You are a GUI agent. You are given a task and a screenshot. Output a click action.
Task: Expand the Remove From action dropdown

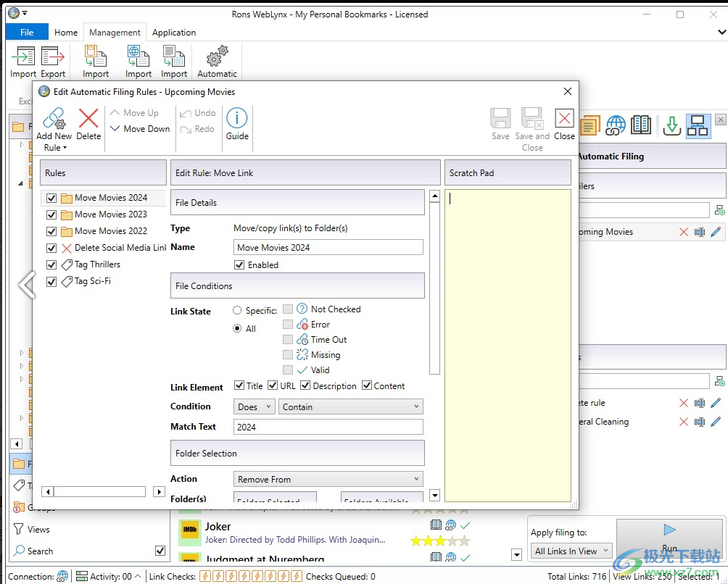point(328,479)
